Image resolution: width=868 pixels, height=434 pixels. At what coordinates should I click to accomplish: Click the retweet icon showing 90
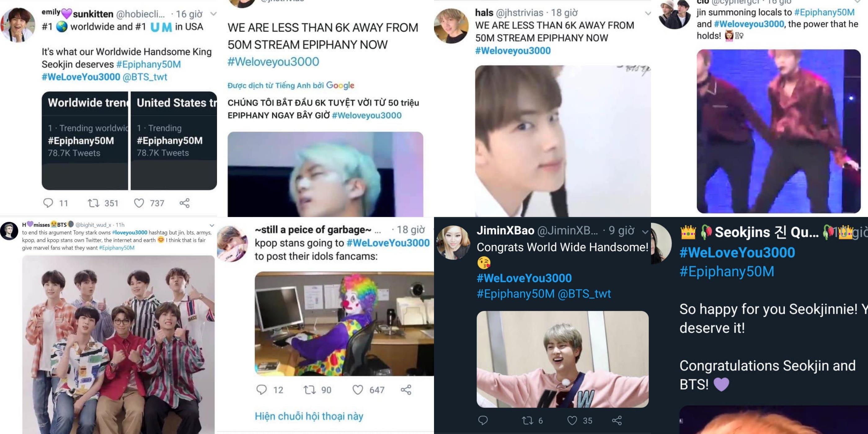[309, 390]
